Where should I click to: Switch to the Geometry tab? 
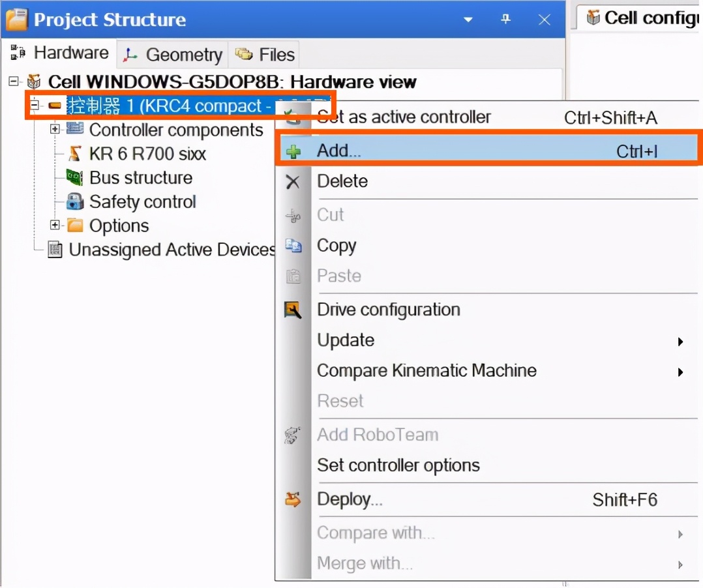pyautogui.click(x=173, y=55)
